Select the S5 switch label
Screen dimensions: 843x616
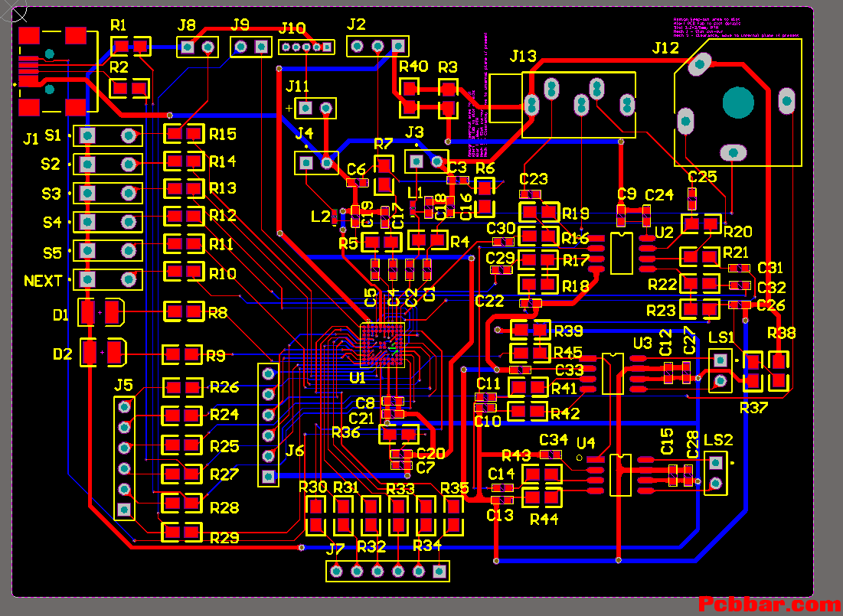click(52, 253)
